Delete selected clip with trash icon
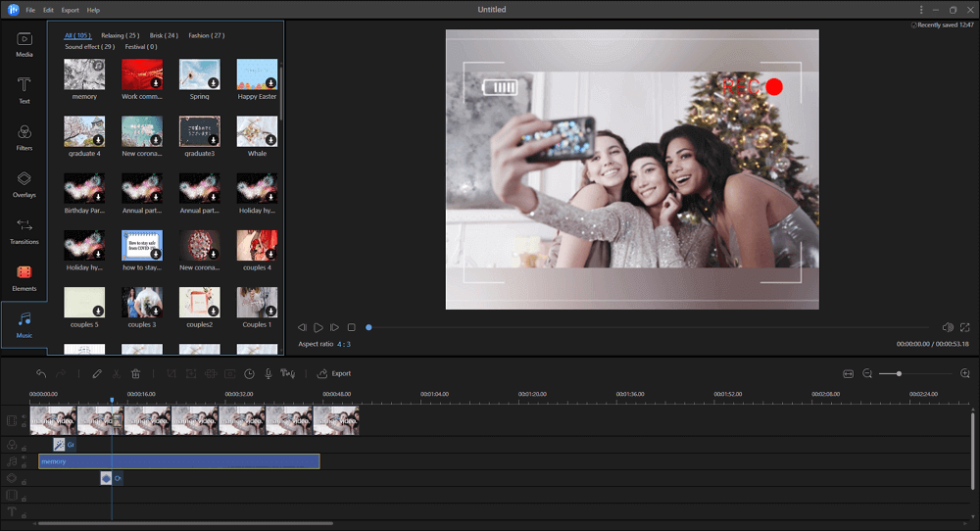The image size is (980, 531). [136, 373]
